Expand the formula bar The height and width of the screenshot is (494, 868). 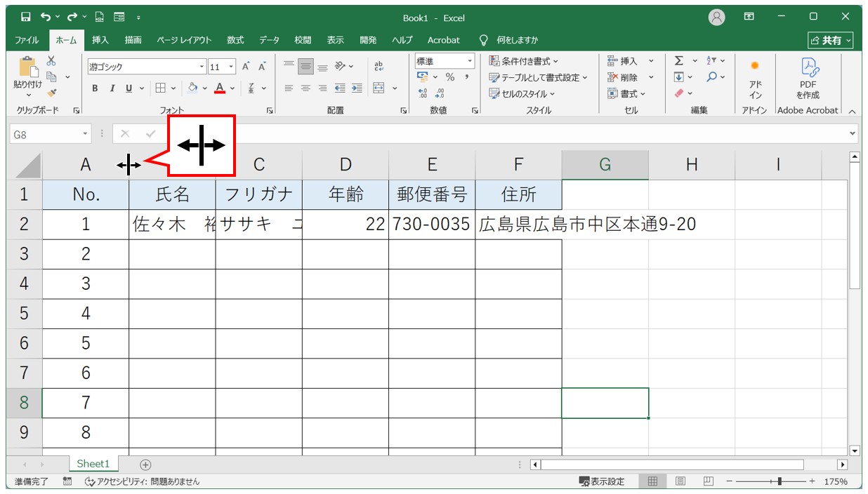[853, 133]
